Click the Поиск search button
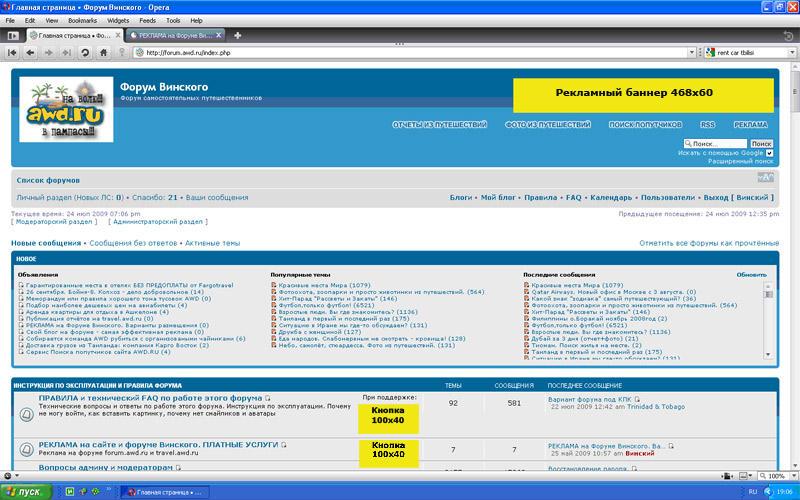 tap(761, 144)
